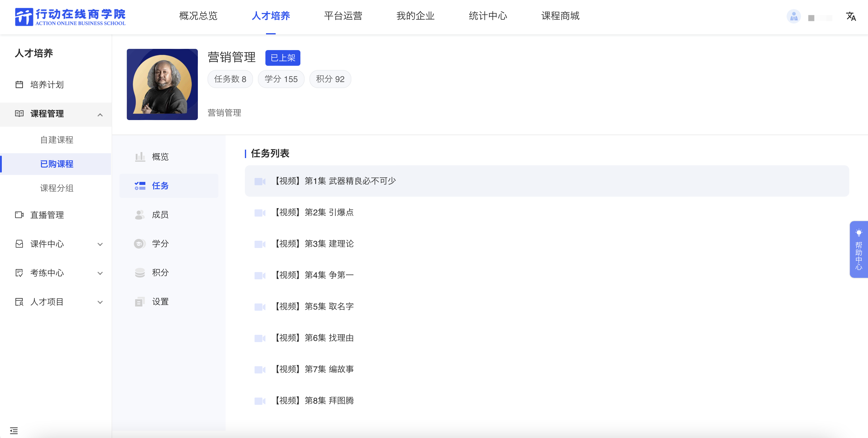Click video icon of 第6集 找理由

260,338
